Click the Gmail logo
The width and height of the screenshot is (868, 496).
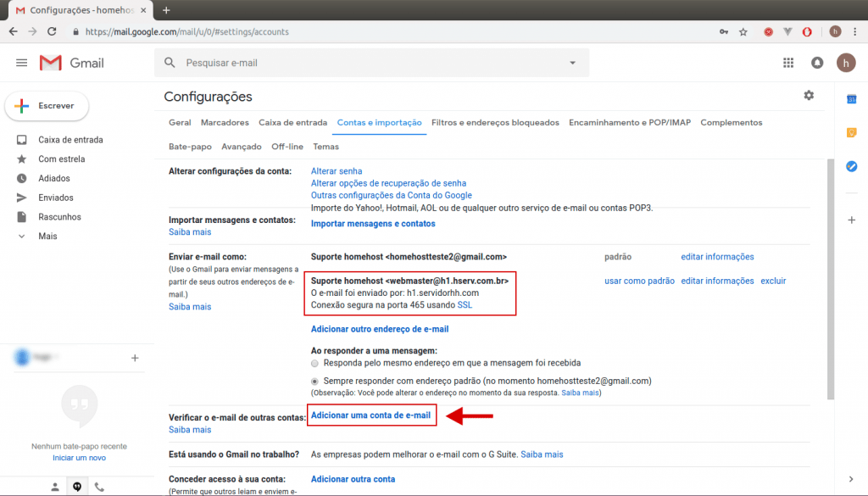pyautogui.click(x=71, y=63)
